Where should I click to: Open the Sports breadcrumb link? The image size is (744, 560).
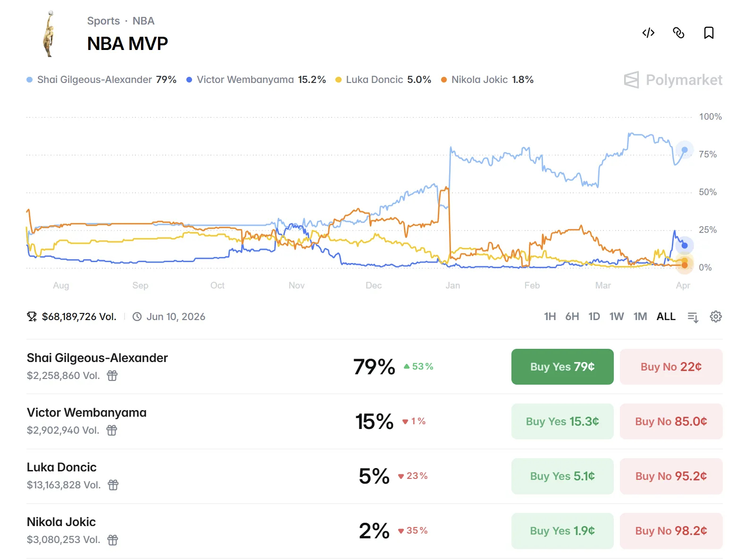coord(104,21)
